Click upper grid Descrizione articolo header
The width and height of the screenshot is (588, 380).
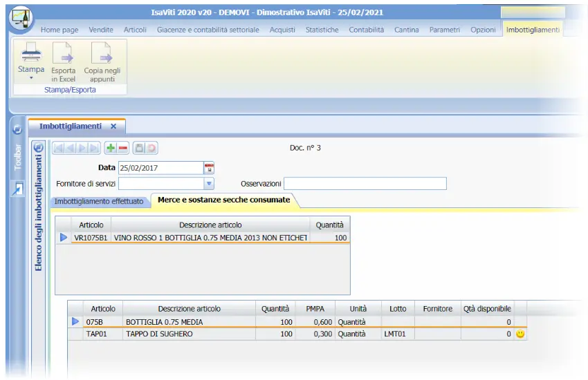[210, 225]
